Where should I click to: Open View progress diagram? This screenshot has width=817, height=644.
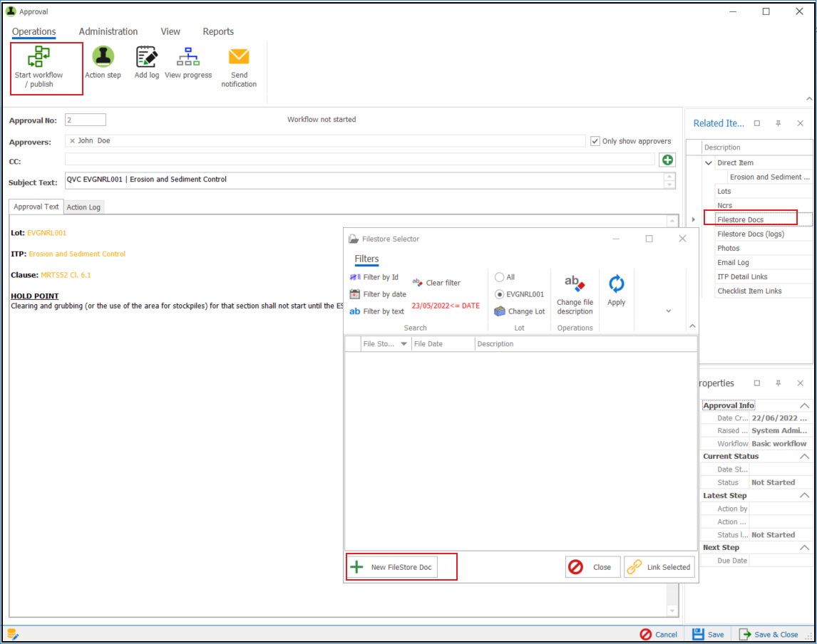coord(188,57)
